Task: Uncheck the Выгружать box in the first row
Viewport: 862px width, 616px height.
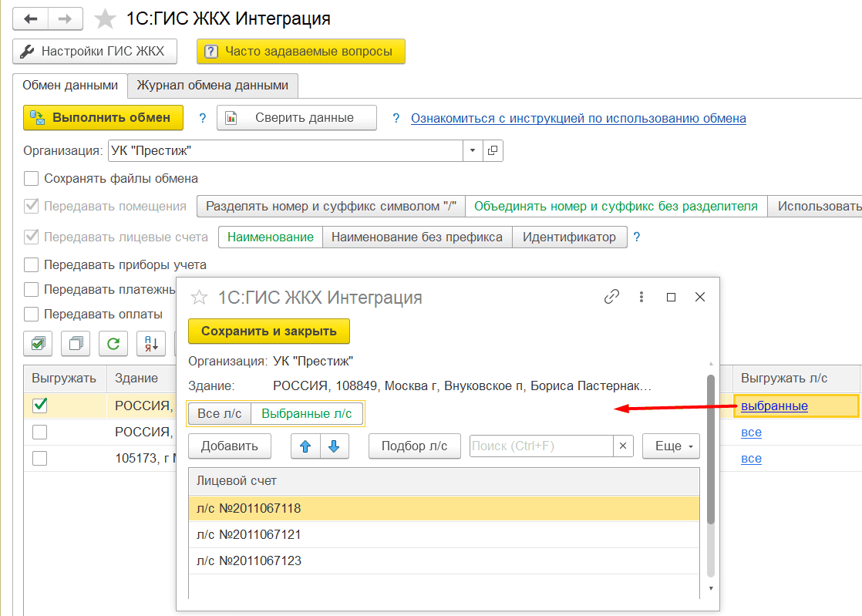Action: click(40, 405)
